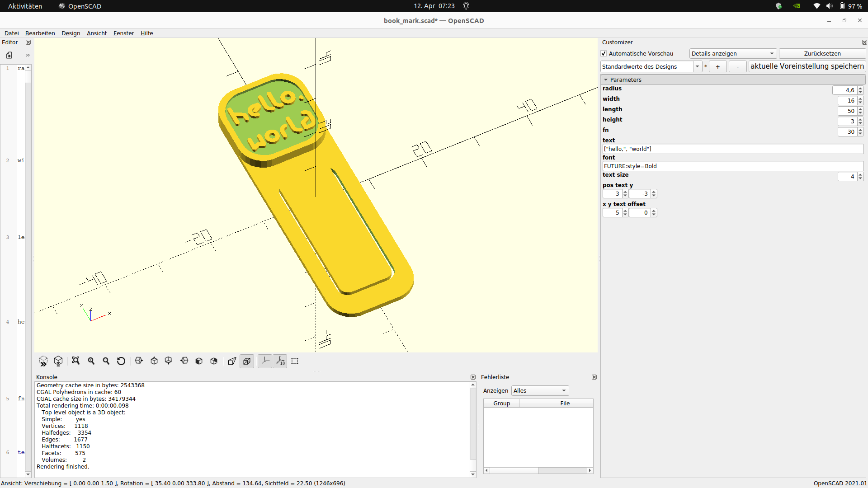The image size is (868, 488).
Task: Toggle the axes crosshair display
Action: [x=265, y=361]
